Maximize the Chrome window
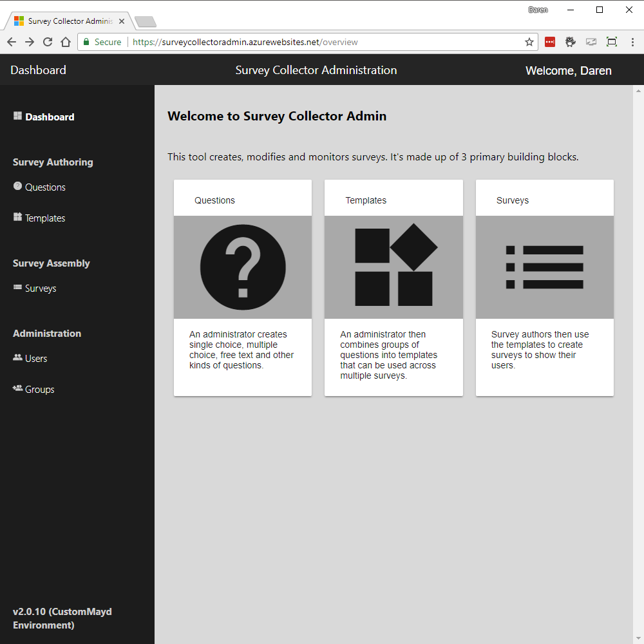Image resolution: width=644 pixels, height=644 pixels. pyautogui.click(x=600, y=10)
